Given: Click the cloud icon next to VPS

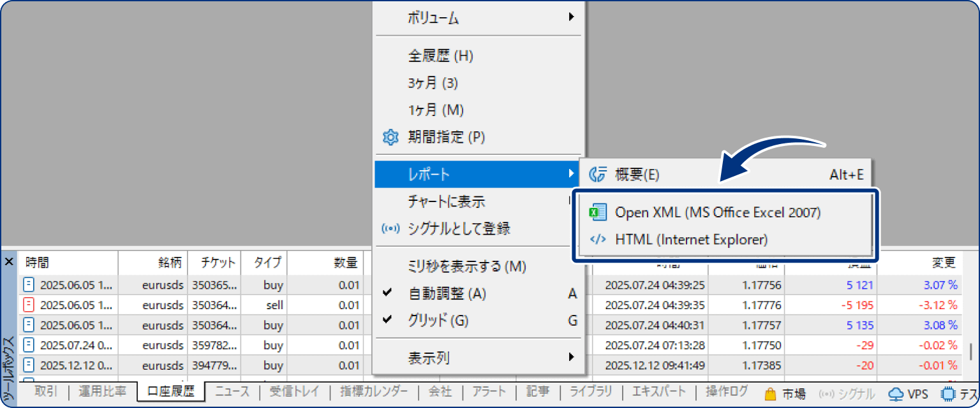Looking at the screenshot, I should coord(896,393).
